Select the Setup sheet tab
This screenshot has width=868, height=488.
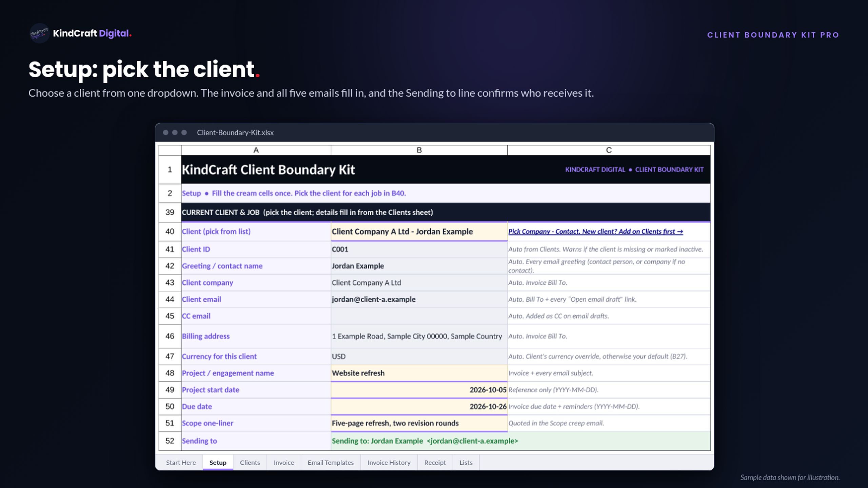point(218,462)
